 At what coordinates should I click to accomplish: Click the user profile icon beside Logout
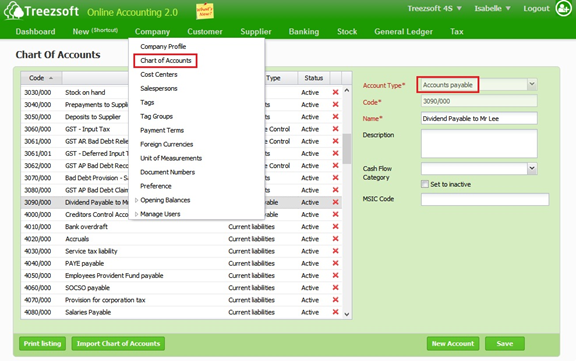tap(564, 8)
